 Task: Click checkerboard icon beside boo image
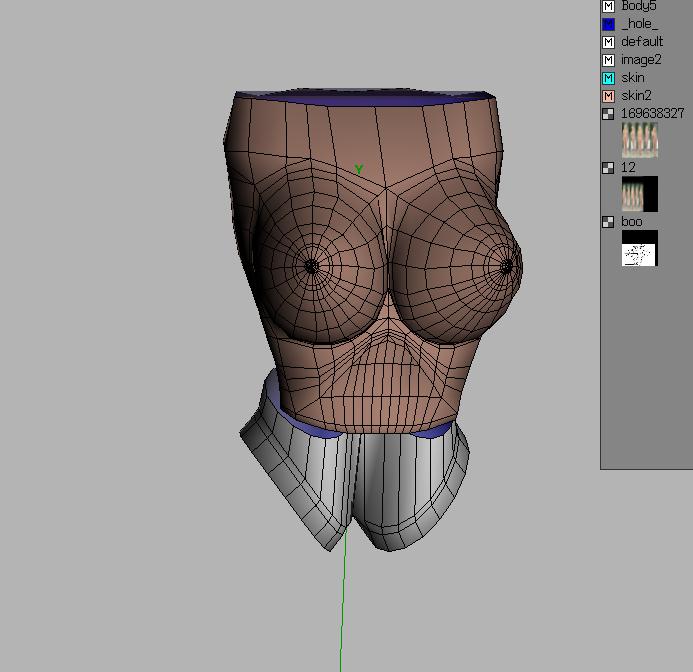[x=608, y=222]
